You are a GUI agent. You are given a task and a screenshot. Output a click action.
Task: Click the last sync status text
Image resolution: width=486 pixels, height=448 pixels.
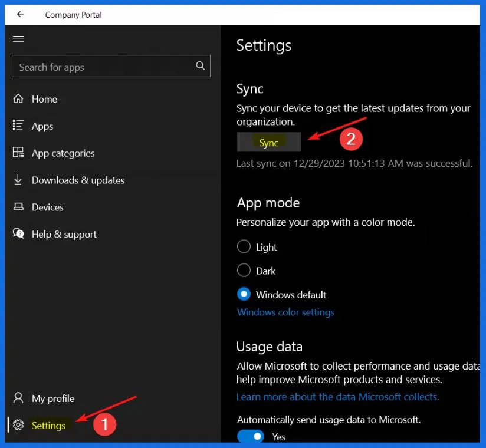coord(354,163)
